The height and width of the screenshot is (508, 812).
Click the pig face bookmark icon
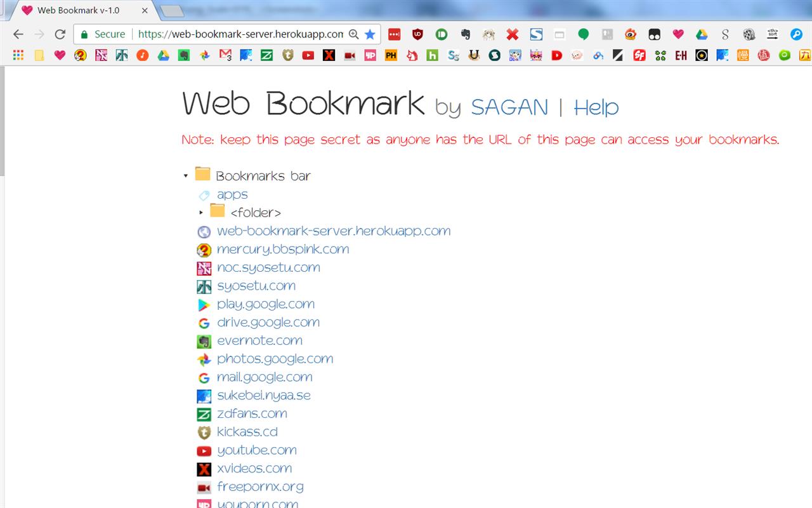577,55
